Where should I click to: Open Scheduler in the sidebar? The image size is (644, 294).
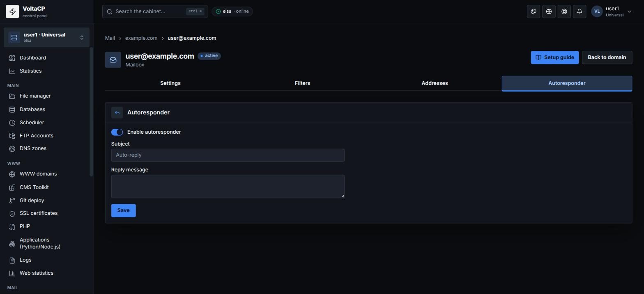pyautogui.click(x=46, y=123)
